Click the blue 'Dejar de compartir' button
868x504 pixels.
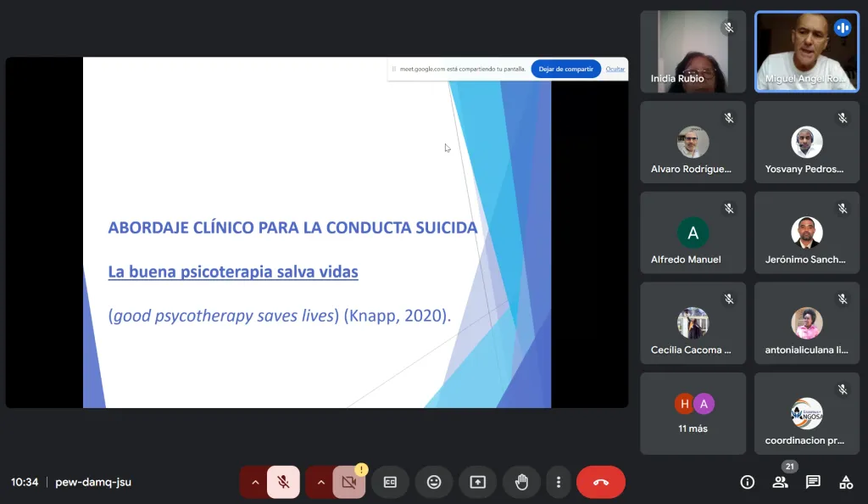(x=565, y=69)
